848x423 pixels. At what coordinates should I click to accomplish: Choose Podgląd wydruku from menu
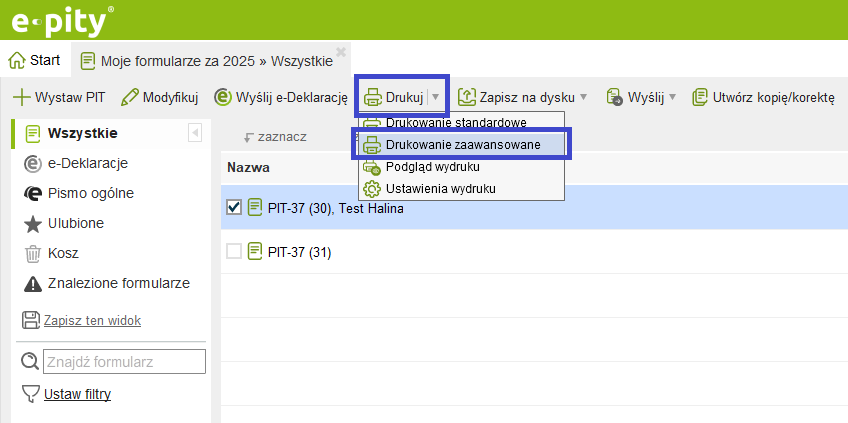(x=432, y=167)
